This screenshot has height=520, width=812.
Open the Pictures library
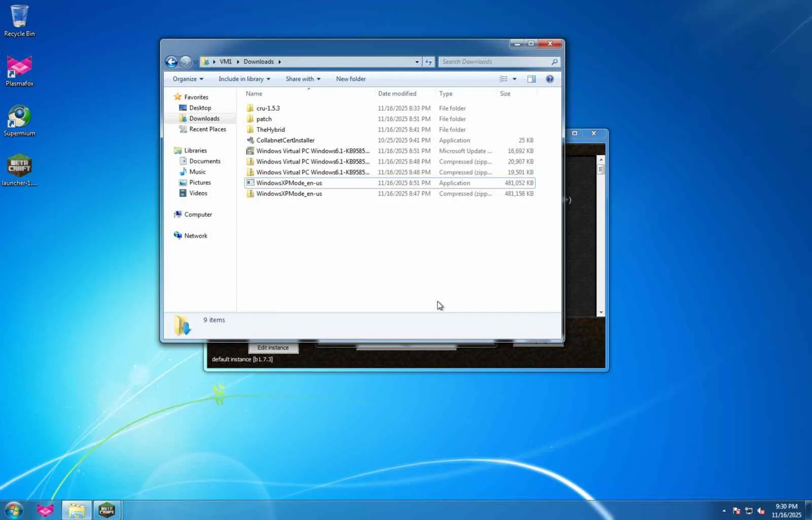pos(199,182)
